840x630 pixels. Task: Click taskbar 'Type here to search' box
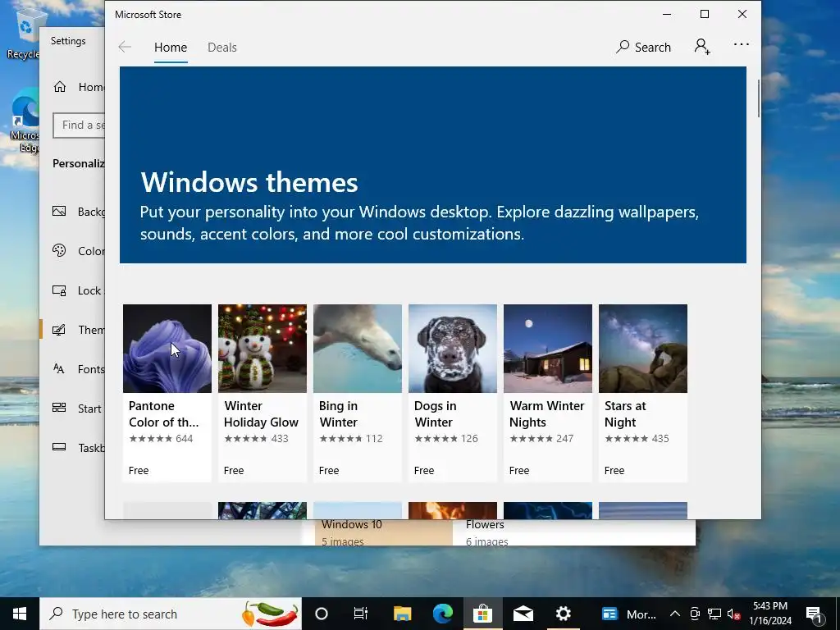click(171, 614)
